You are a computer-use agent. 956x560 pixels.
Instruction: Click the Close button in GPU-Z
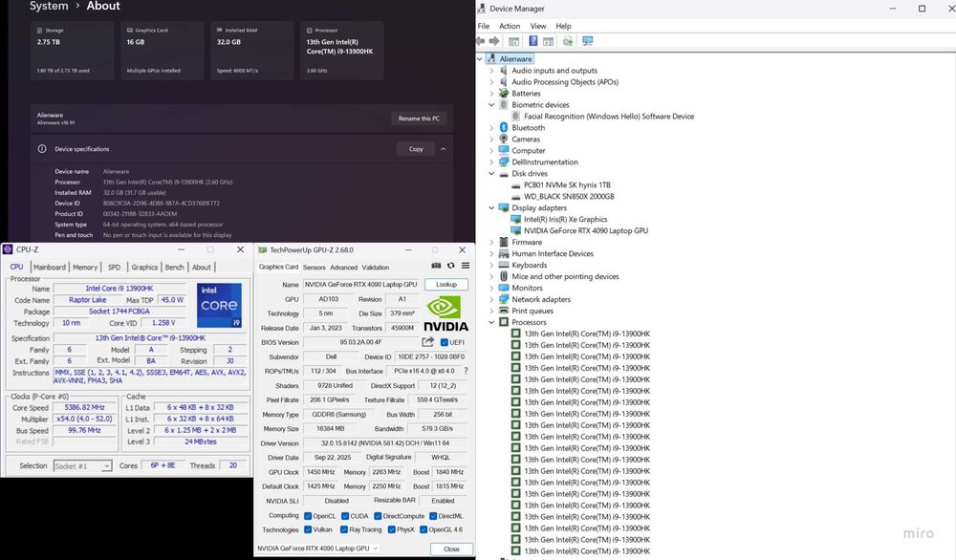click(451, 549)
